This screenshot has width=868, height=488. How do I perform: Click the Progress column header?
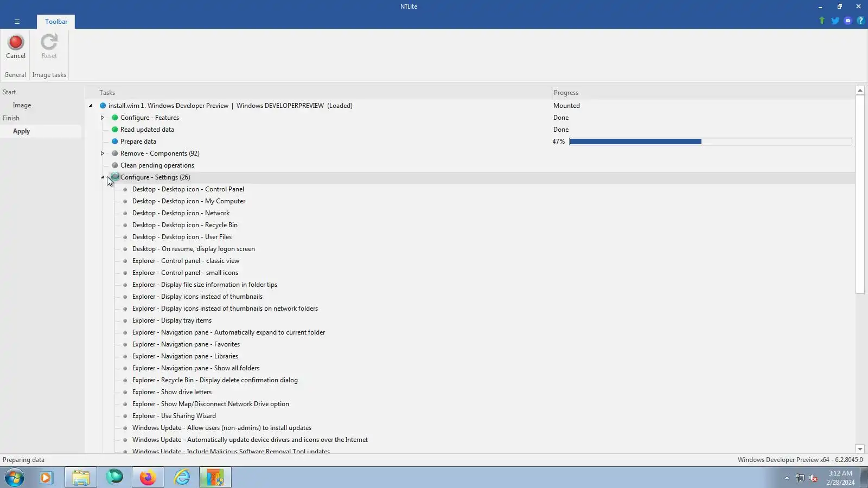566,93
